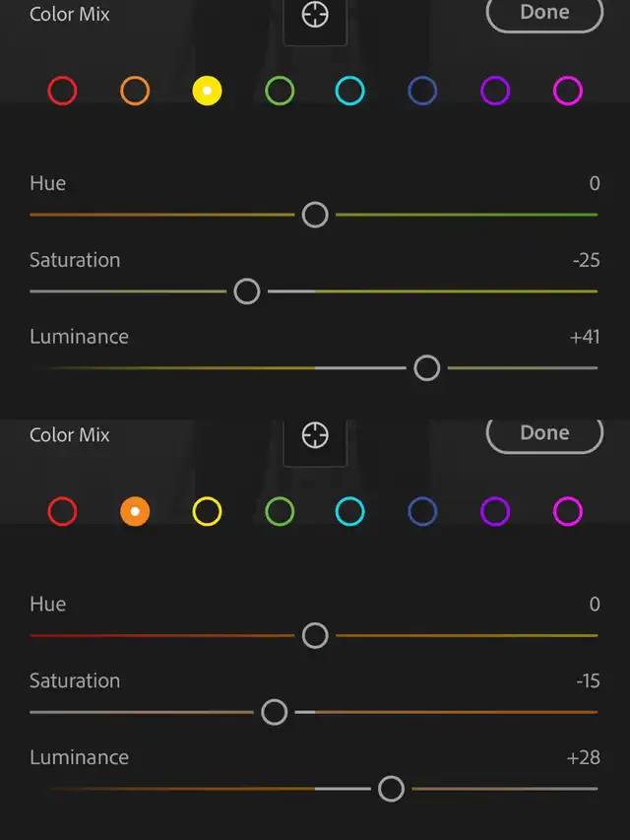Click the yellow Hue slider handle
Viewport: 630px width, 840px height.
click(315, 214)
